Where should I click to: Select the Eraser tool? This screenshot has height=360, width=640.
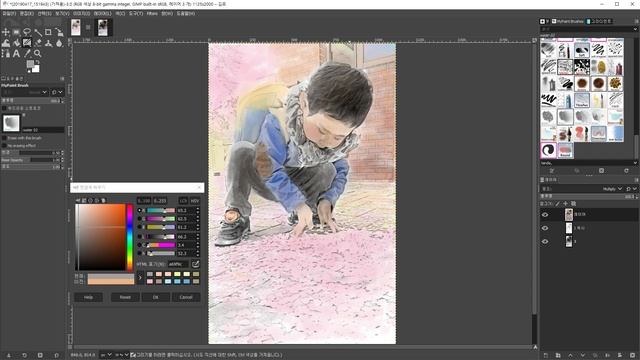tap(38, 43)
